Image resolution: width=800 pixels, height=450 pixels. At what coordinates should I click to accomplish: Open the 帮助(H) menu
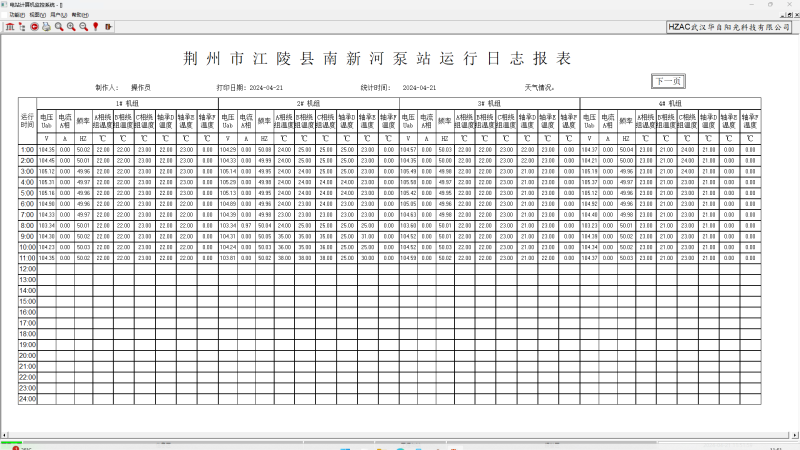click(80, 15)
